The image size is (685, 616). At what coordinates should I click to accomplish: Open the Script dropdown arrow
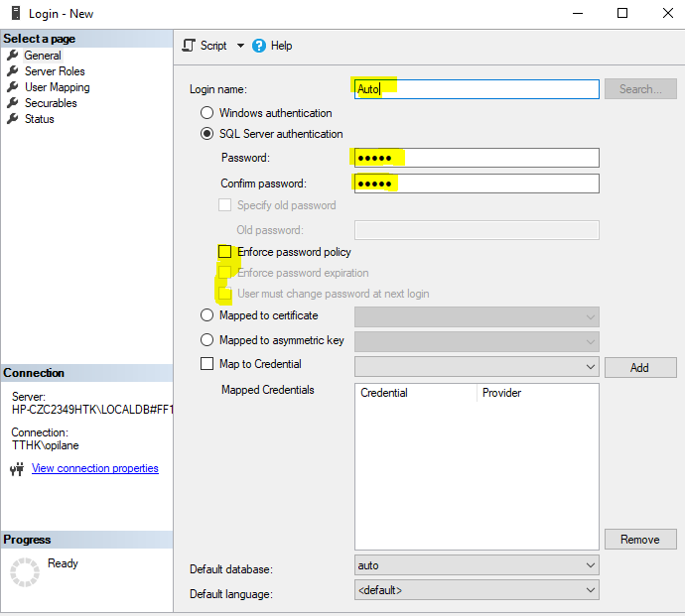click(240, 46)
